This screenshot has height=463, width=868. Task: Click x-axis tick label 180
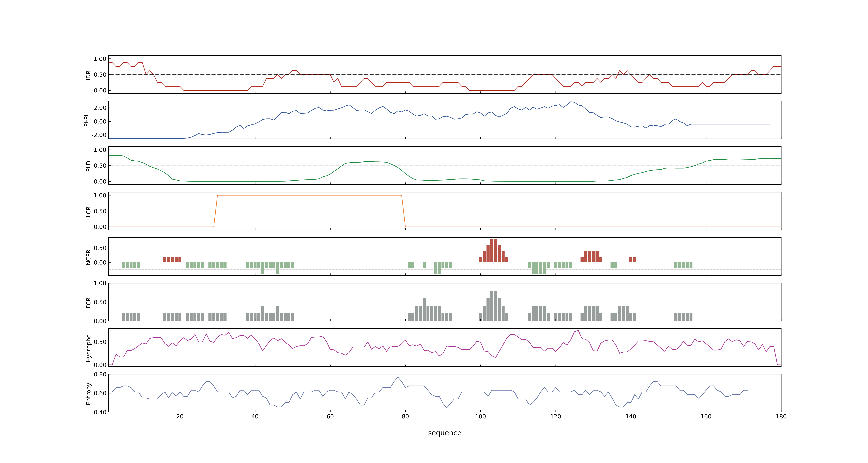pyautogui.click(x=781, y=416)
